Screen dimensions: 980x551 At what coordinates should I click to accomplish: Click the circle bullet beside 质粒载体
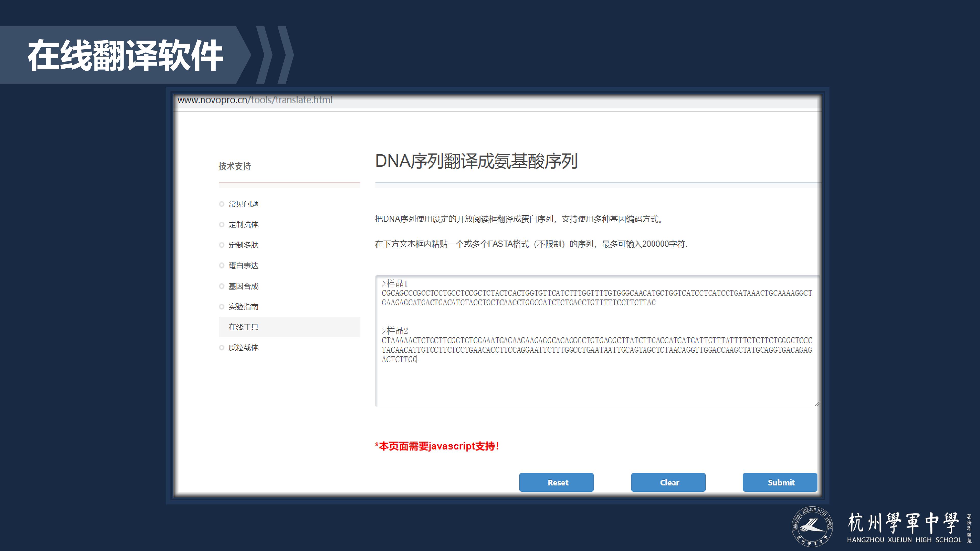pyautogui.click(x=222, y=347)
